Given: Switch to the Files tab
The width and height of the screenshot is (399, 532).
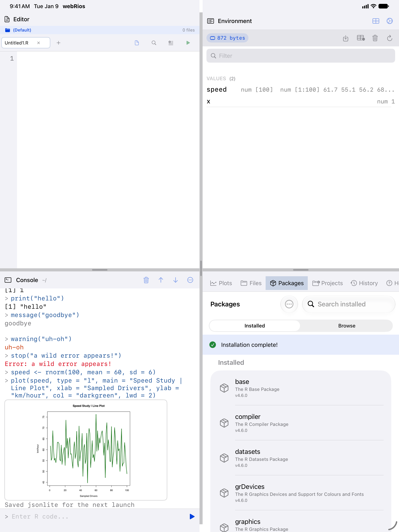Looking at the screenshot, I should pyautogui.click(x=251, y=283).
